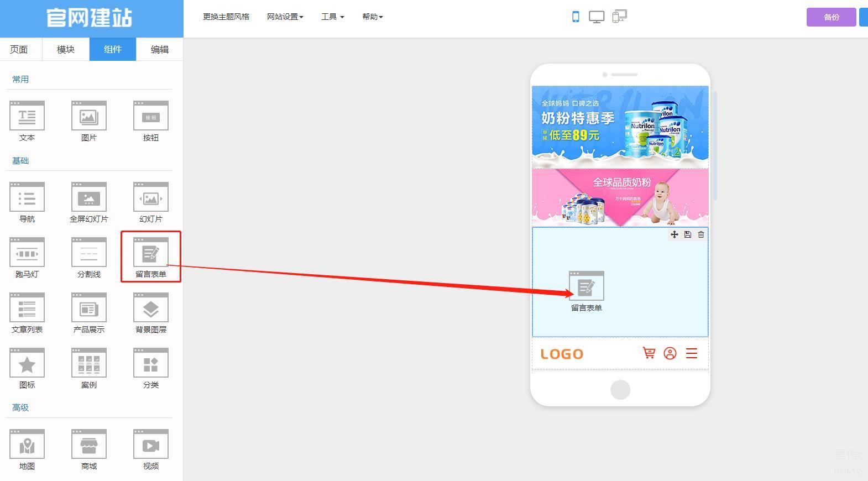Click the move handle on selected block
868x481 pixels.
[674, 234]
